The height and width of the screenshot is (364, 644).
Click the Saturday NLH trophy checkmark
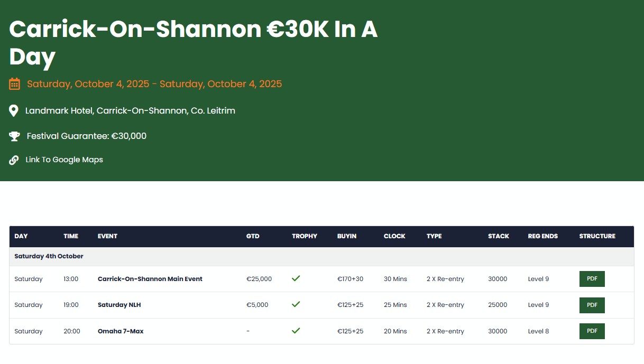click(x=296, y=304)
